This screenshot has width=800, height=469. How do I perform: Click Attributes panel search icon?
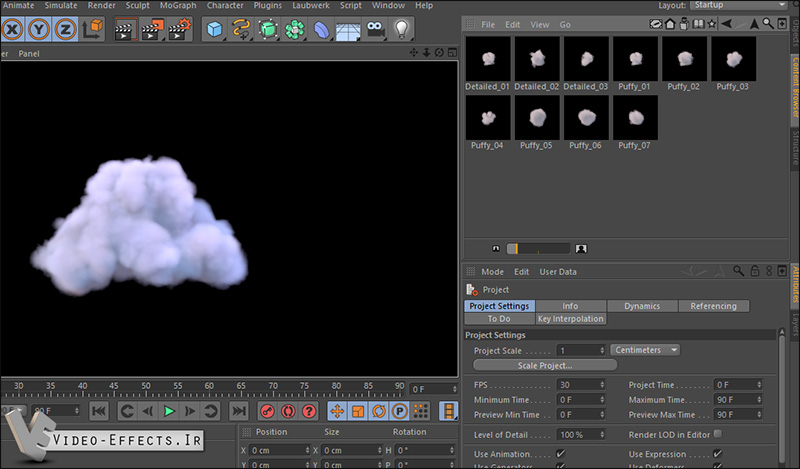(738, 271)
